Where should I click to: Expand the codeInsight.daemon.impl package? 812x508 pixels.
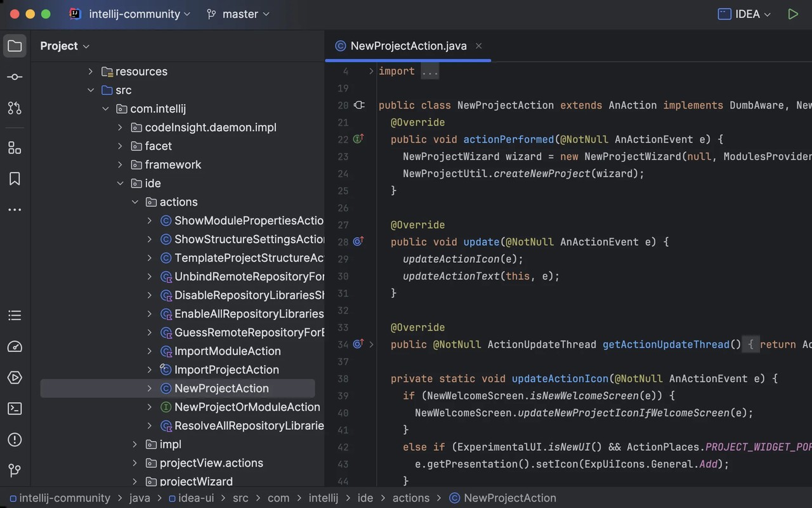click(x=120, y=128)
